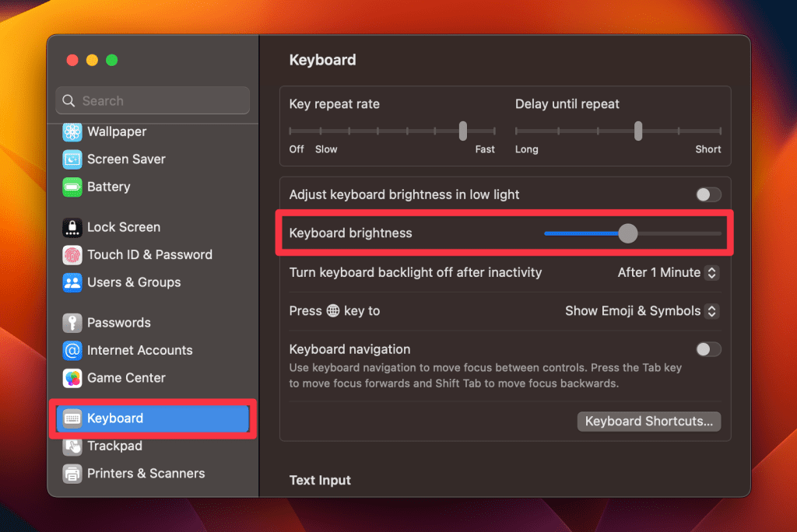The image size is (797, 532).
Task: Open Lock Screen settings icon
Action: (x=72, y=227)
